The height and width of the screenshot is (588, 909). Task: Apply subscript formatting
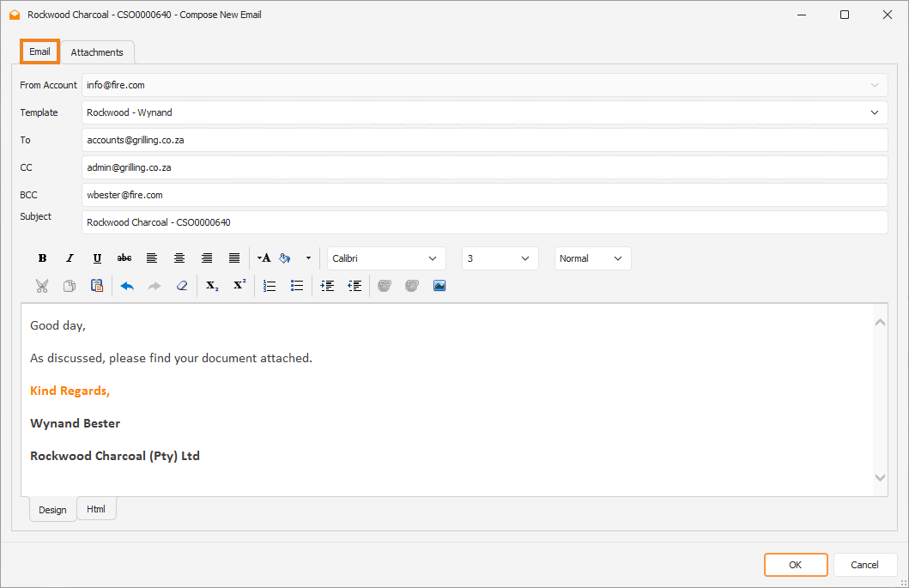click(x=212, y=286)
